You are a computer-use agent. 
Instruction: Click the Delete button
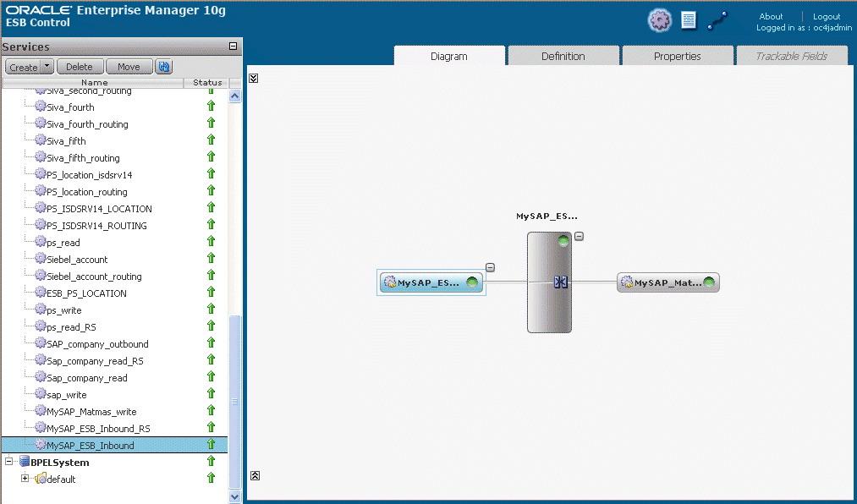tap(80, 67)
